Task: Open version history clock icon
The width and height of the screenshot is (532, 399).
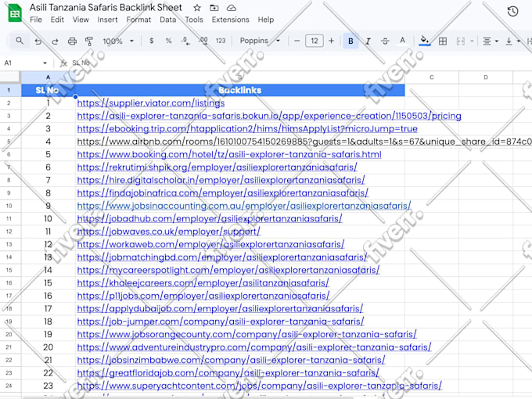Action: point(512,12)
